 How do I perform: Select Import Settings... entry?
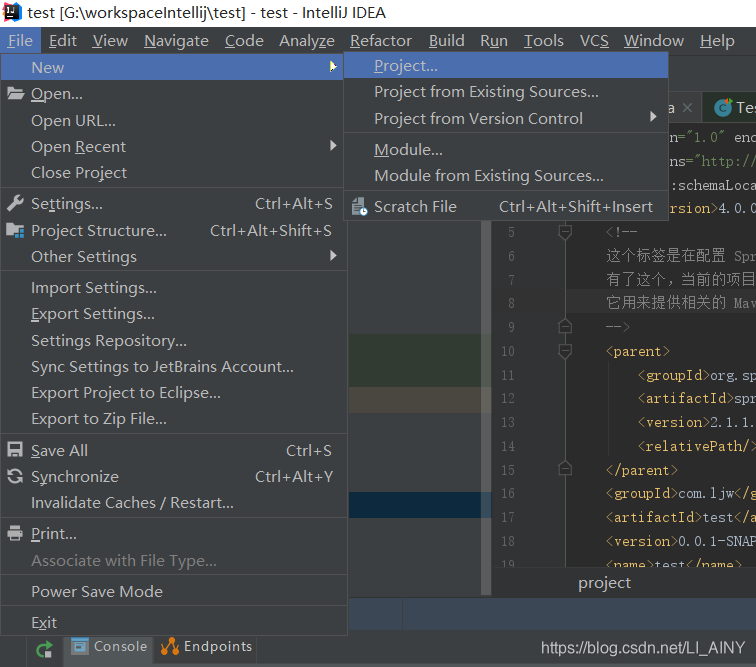174,287
